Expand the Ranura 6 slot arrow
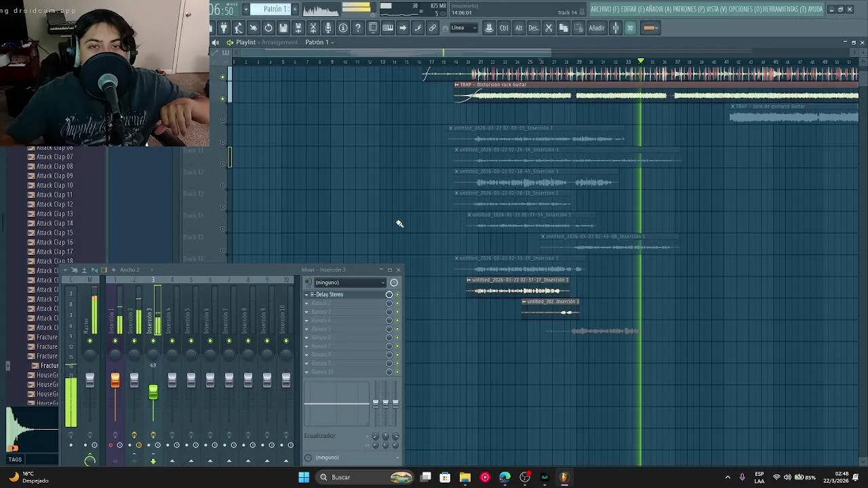Image resolution: width=868 pixels, height=488 pixels. pyautogui.click(x=307, y=338)
